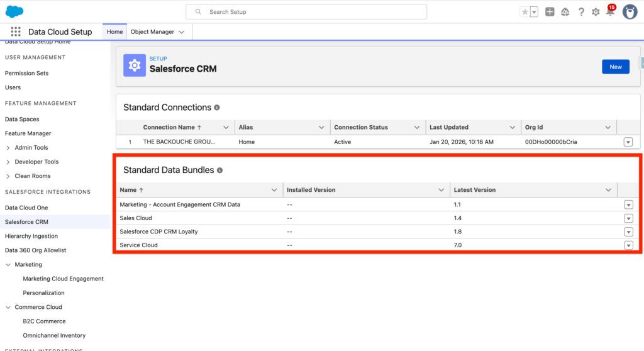Open the Favorites star icon

[x=525, y=12]
